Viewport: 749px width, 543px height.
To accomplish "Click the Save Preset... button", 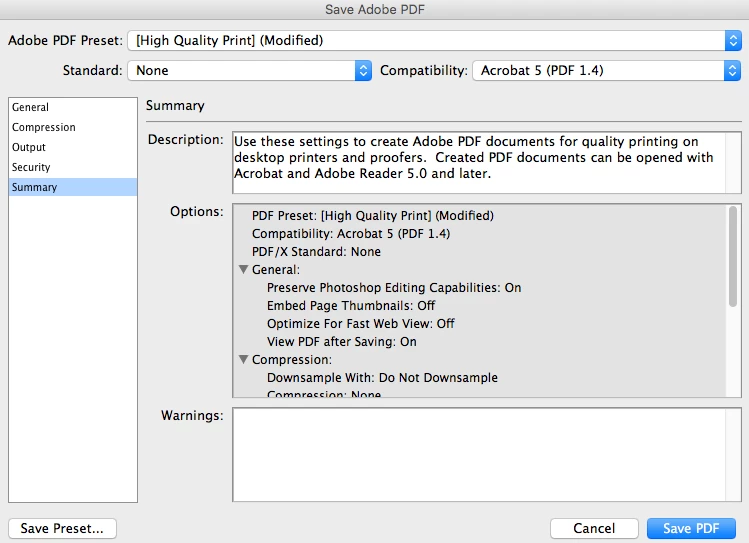I will (x=62, y=528).
